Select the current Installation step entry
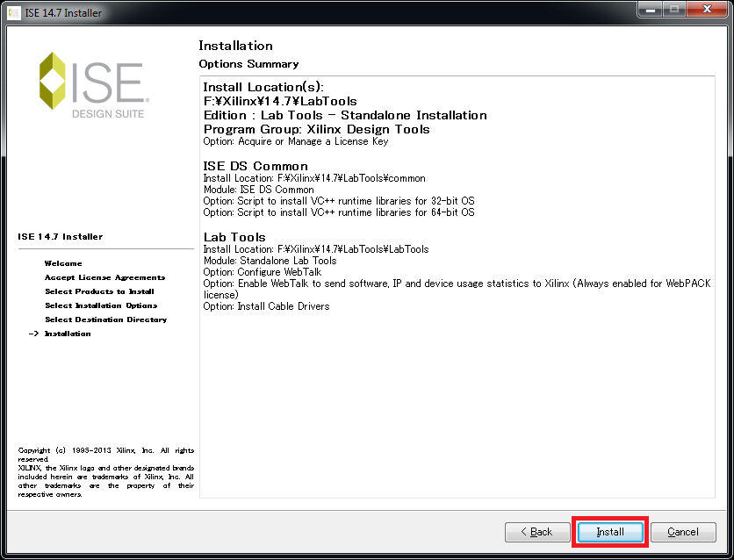The image size is (734, 560). (68, 334)
